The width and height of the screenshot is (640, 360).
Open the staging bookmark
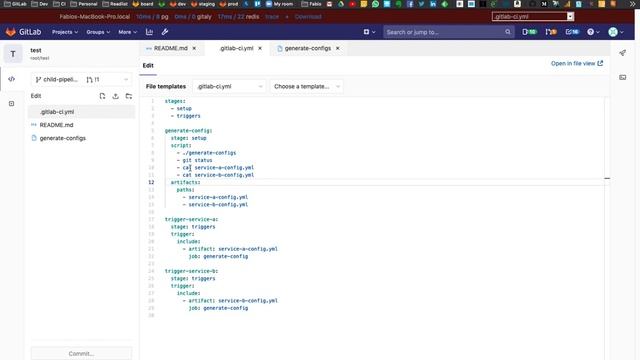click(x=202, y=4)
